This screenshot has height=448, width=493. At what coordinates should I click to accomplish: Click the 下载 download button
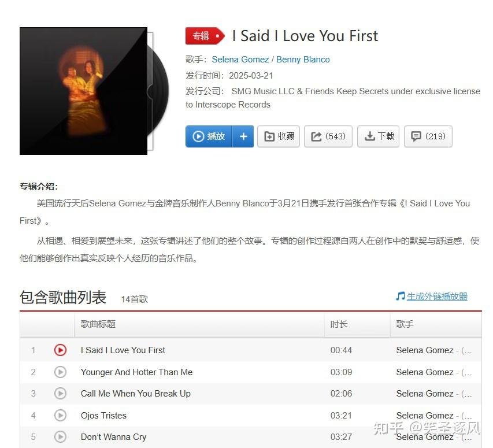[378, 136]
